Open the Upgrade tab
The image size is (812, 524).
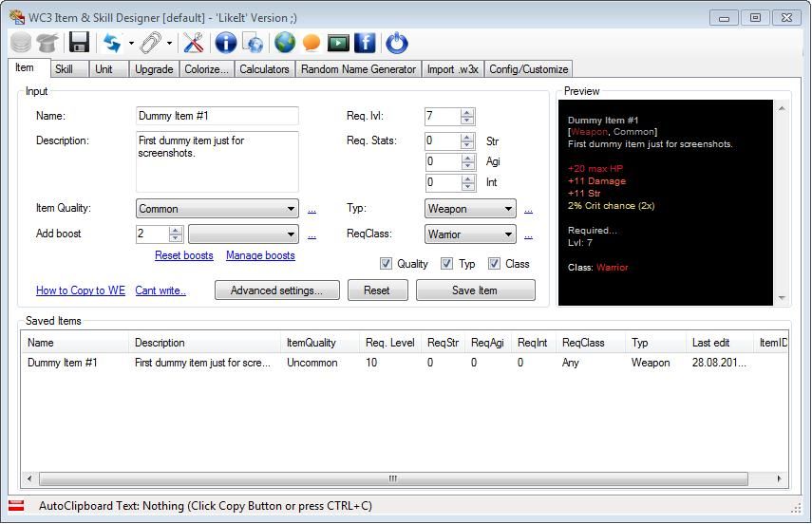154,69
